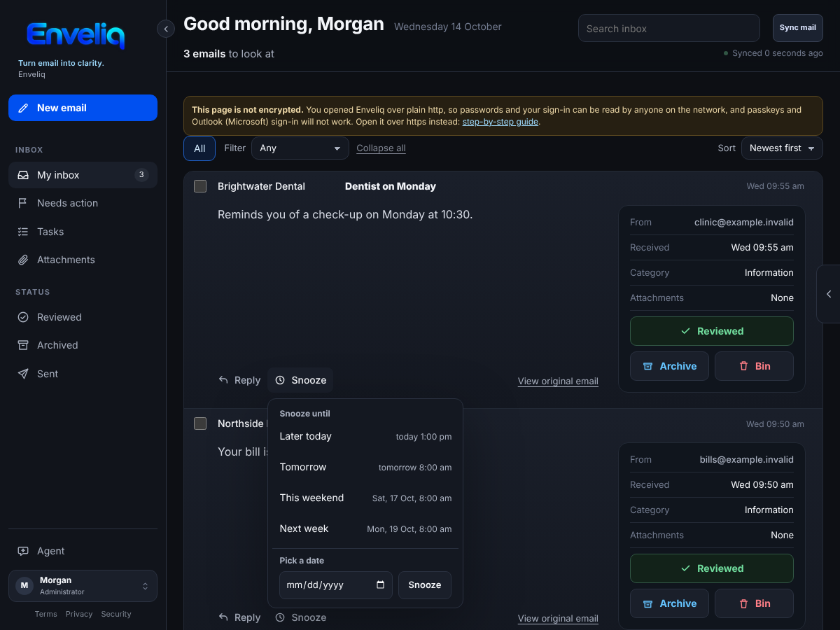Screen dimensions: 840x630
Task: Expand the right side panel chevron
Action: pyautogui.click(x=829, y=294)
